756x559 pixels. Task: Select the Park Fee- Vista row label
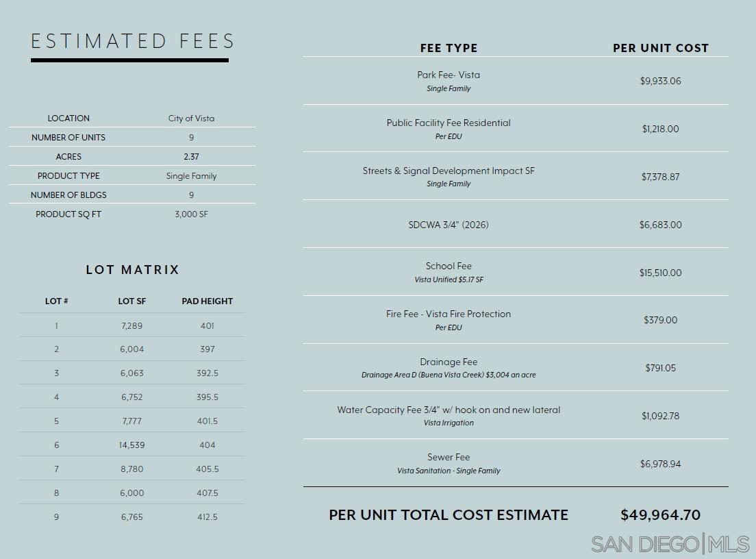449,75
